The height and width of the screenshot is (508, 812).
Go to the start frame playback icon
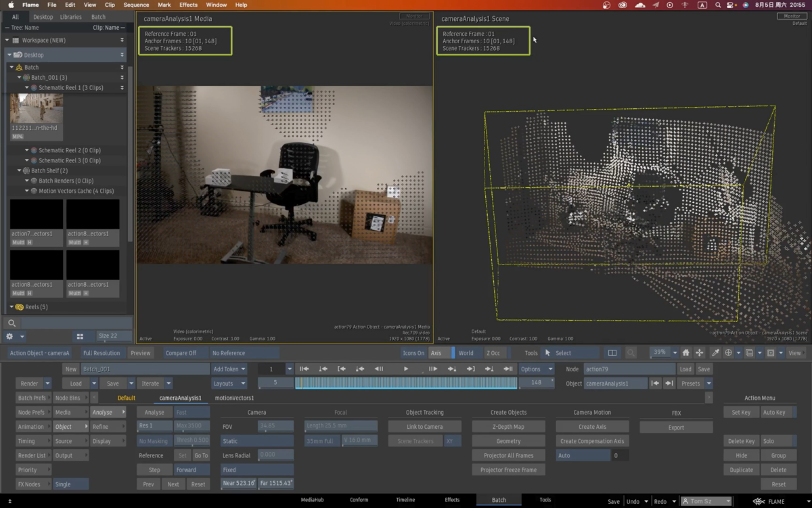pos(304,369)
